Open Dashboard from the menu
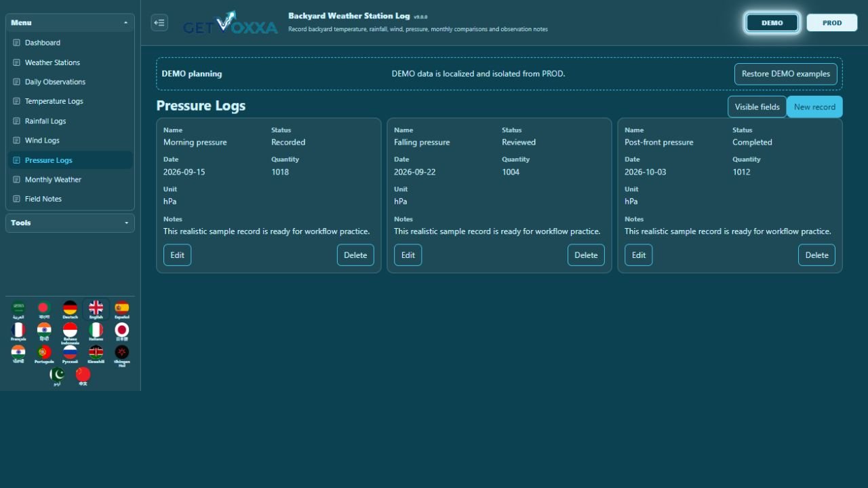 click(x=70, y=43)
